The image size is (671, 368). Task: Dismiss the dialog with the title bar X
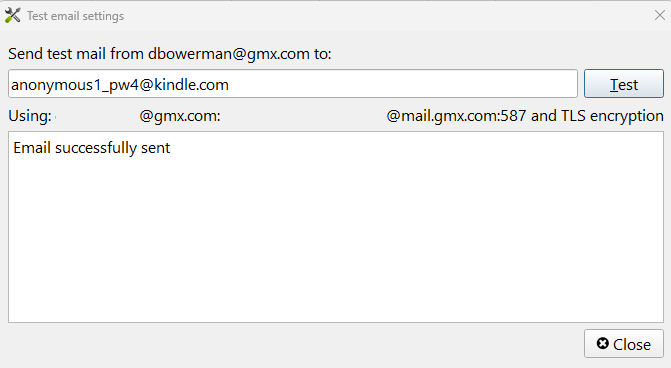pyautogui.click(x=659, y=15)
